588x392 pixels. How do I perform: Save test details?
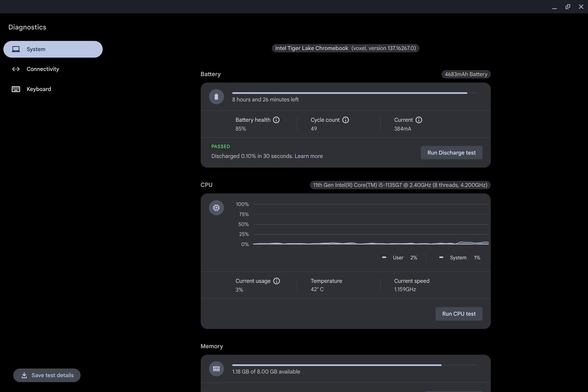(47, 375)
